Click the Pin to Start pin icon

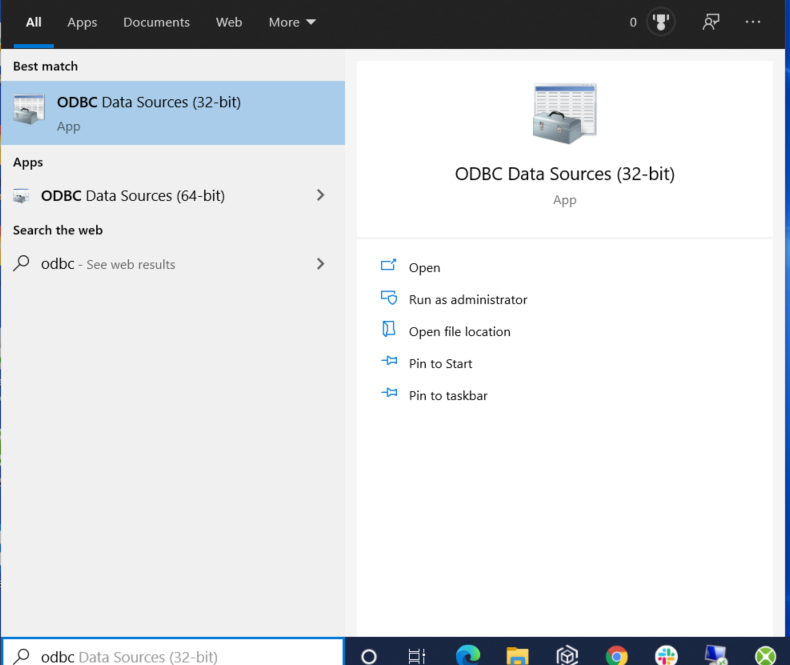click(389, 361)
